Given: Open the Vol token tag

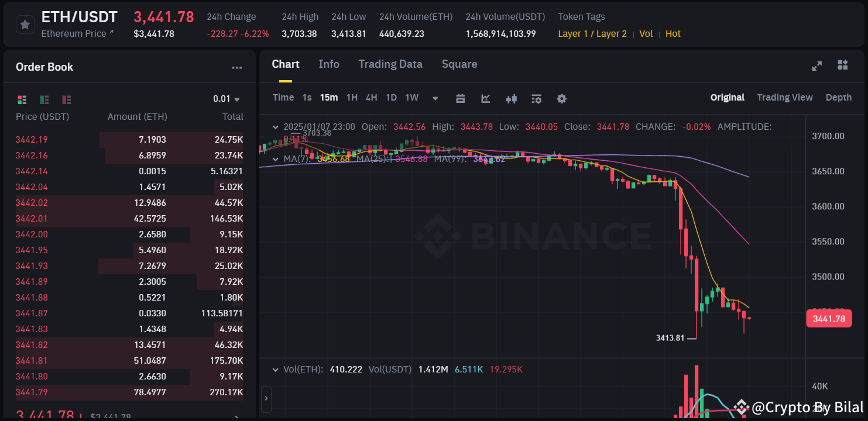Looking at the screenshot, I should click(x=646, y=34).
